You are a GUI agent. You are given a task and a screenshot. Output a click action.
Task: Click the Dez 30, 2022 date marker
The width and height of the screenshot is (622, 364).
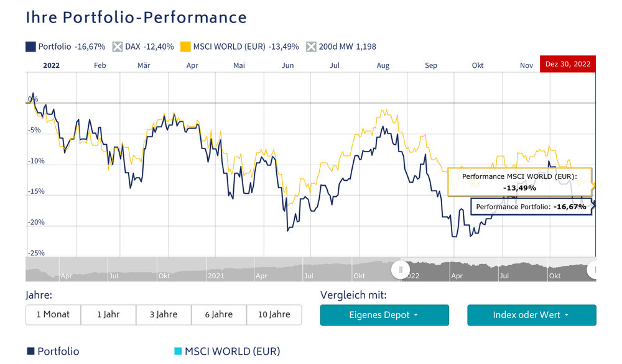coord(568,64)
